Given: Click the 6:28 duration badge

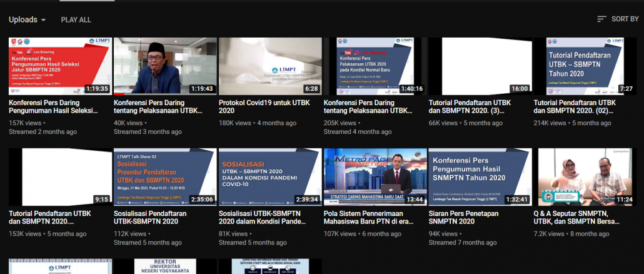Looking at the screenshot, I should click(x=312, y=89).
